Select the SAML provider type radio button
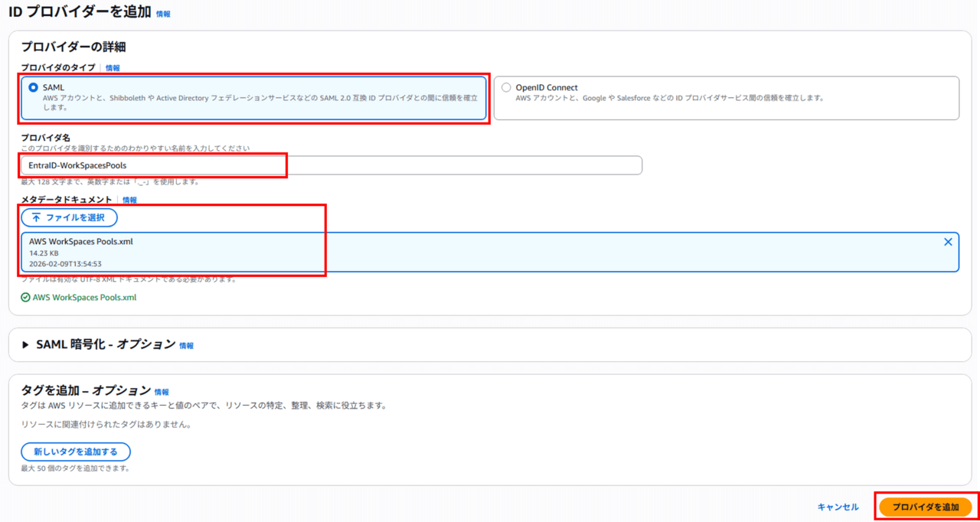 (33, 88)
